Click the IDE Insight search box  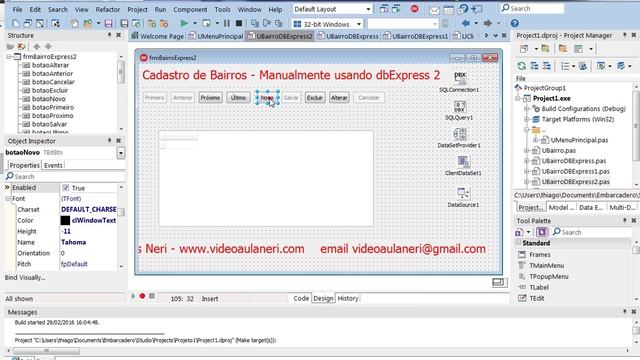532,8
